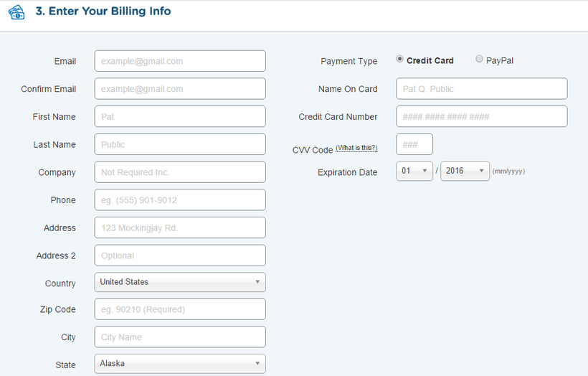Image resolution: width=588 pixels, height=376 pixels.
Task: Open the Country dropdown showing United States
Action: 180,282
